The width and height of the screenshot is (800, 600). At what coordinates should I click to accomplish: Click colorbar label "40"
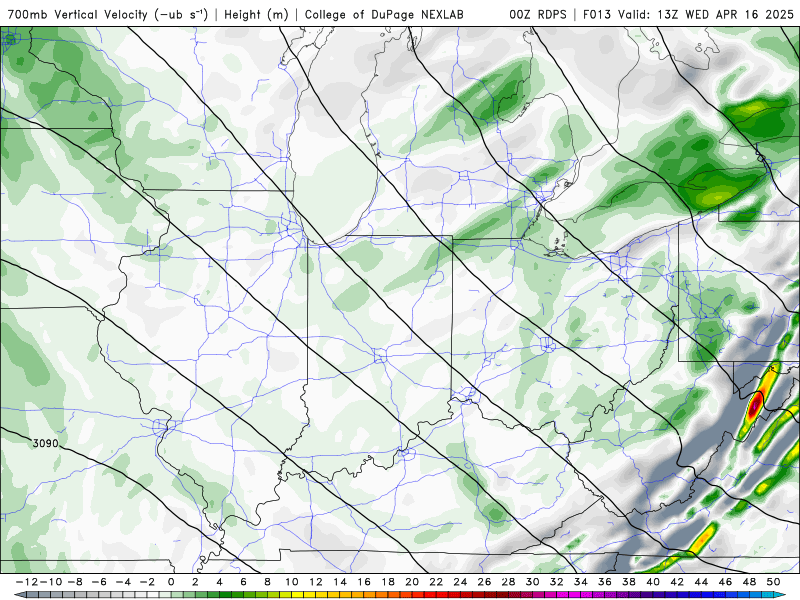point(653,582)
